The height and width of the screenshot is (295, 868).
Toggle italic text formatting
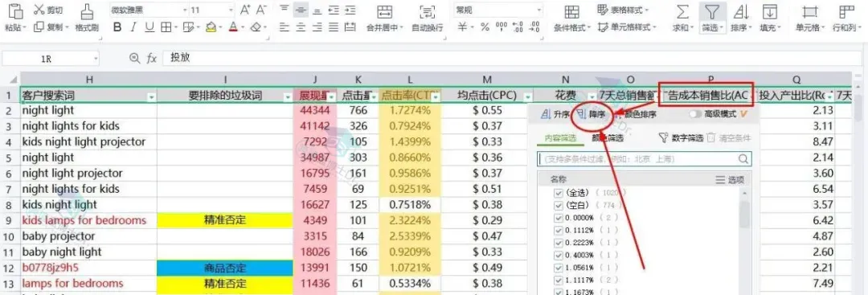(133, 27)
